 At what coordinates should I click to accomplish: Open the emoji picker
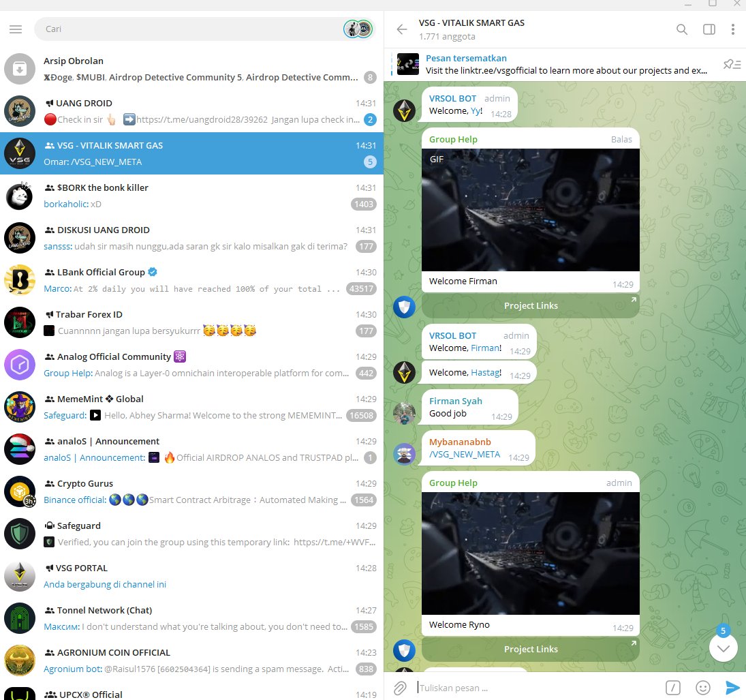pos(702,688)
